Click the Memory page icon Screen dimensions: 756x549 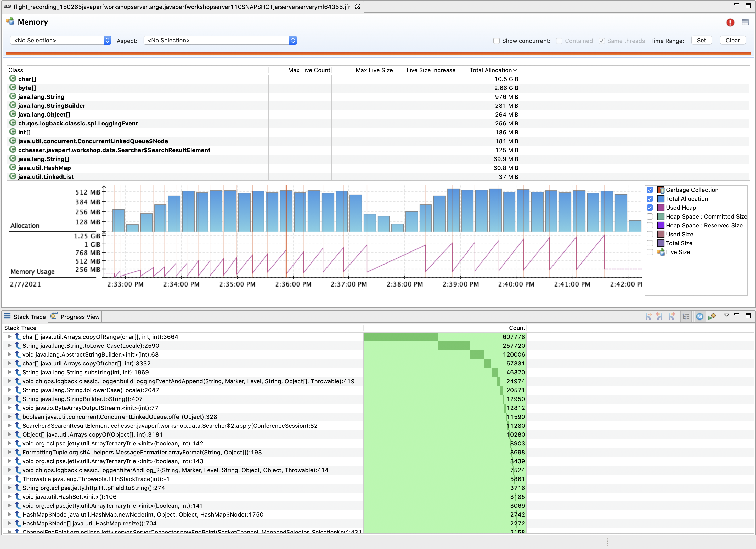click(10, 21)
